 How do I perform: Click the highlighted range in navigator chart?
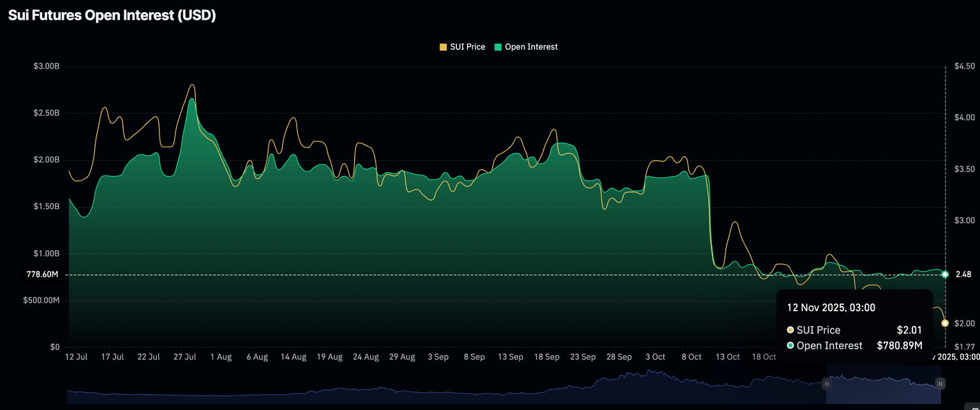(883, 384)
